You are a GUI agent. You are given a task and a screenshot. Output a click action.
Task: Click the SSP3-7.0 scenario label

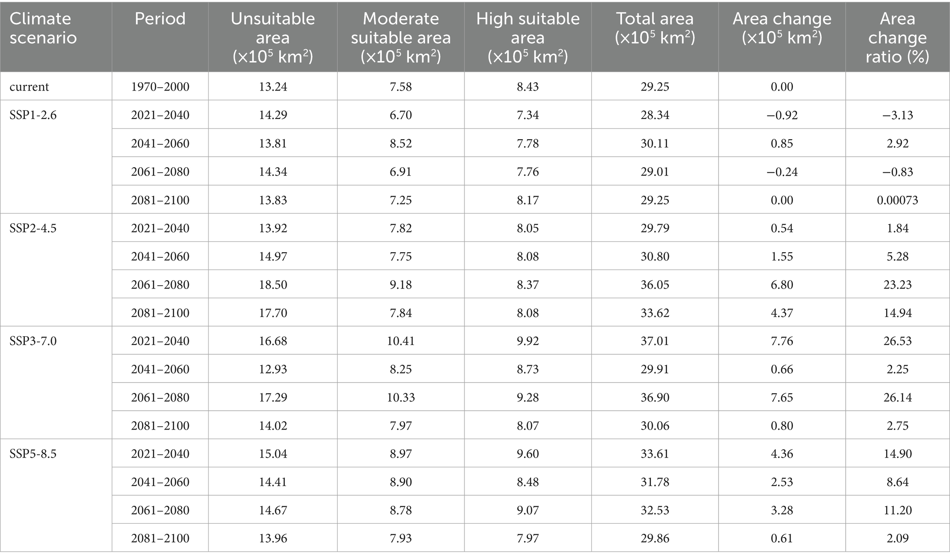pyautogui.click(x=33, y=341)
